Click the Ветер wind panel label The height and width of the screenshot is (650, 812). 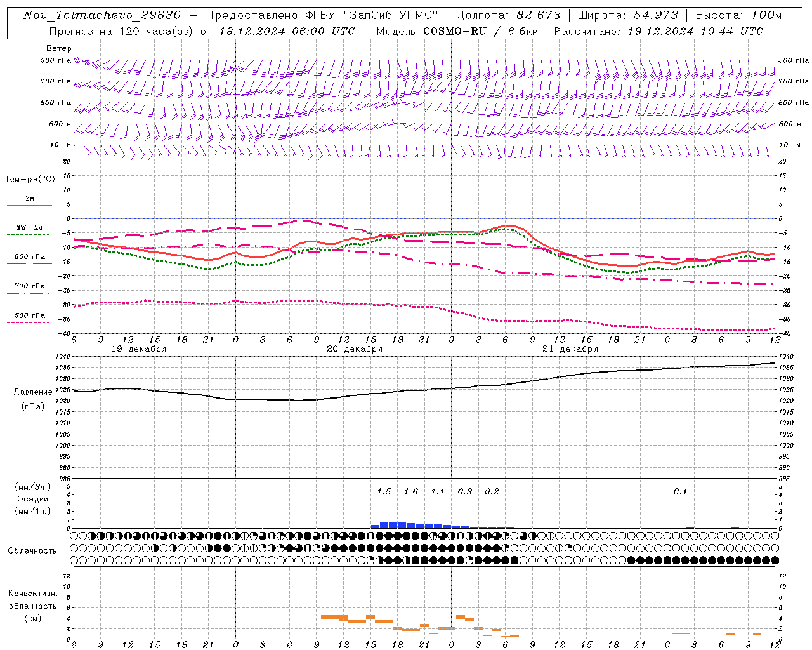click(59, 48)
